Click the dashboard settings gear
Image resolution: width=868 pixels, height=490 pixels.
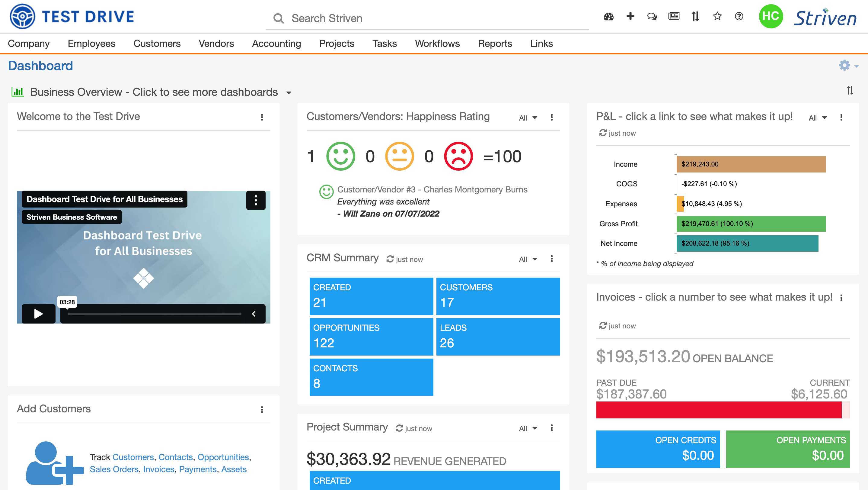pyautogui.click(x=844, y=66)
